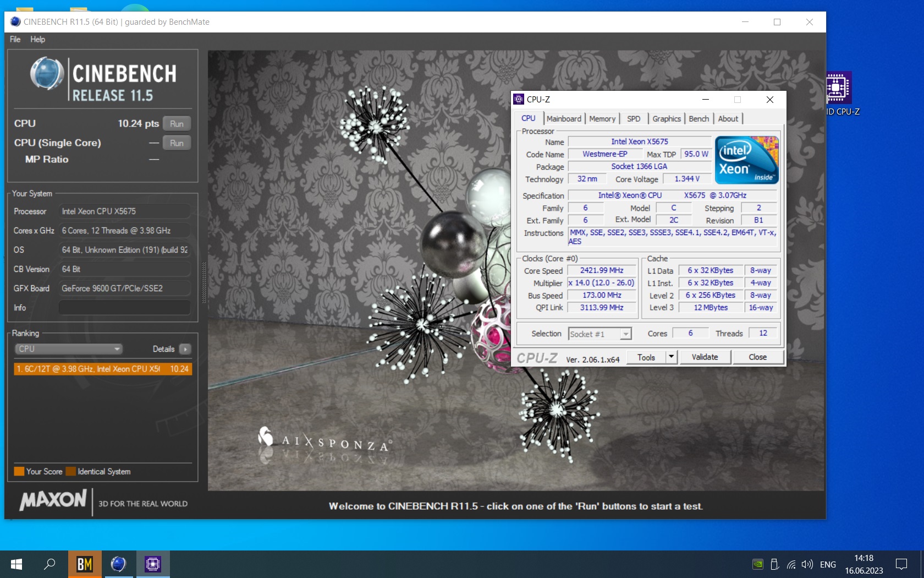
Task: Open the Cinebench Help menu
Action: tap(38, 40)
